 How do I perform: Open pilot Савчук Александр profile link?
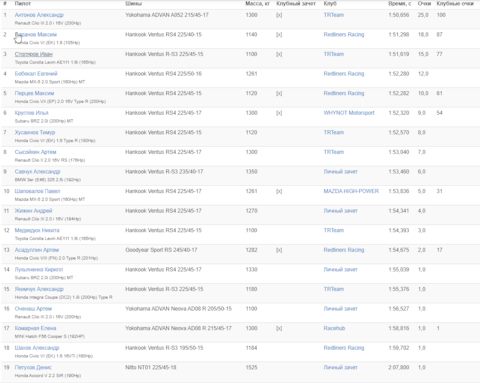tap(37, 172)
